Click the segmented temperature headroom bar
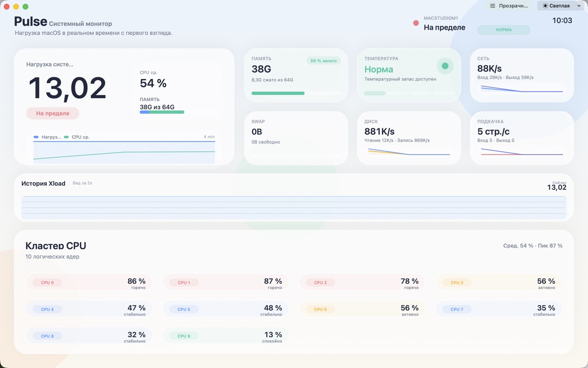The width and height of the screenshot is (588, 368). click(x=409, y=93)
